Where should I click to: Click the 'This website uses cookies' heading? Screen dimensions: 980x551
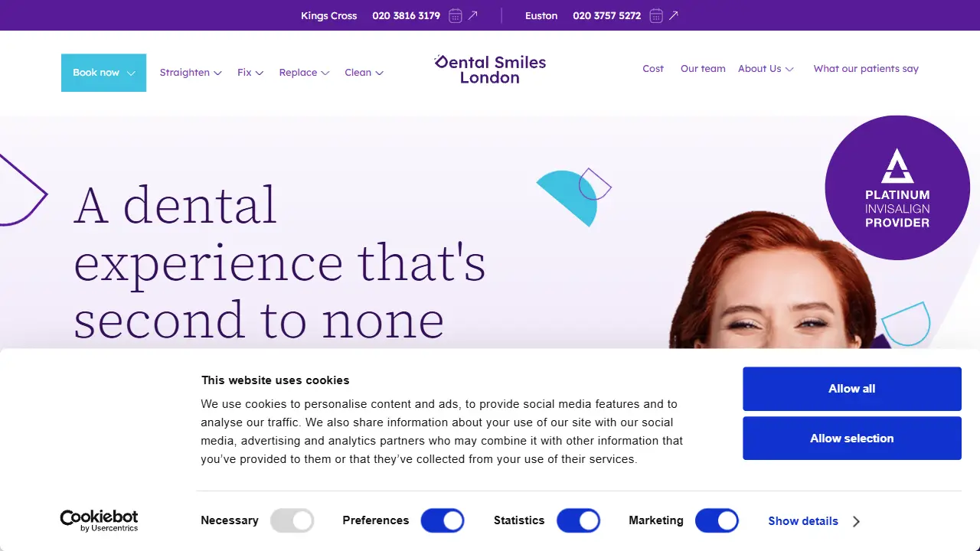click(x=275, y=380)
